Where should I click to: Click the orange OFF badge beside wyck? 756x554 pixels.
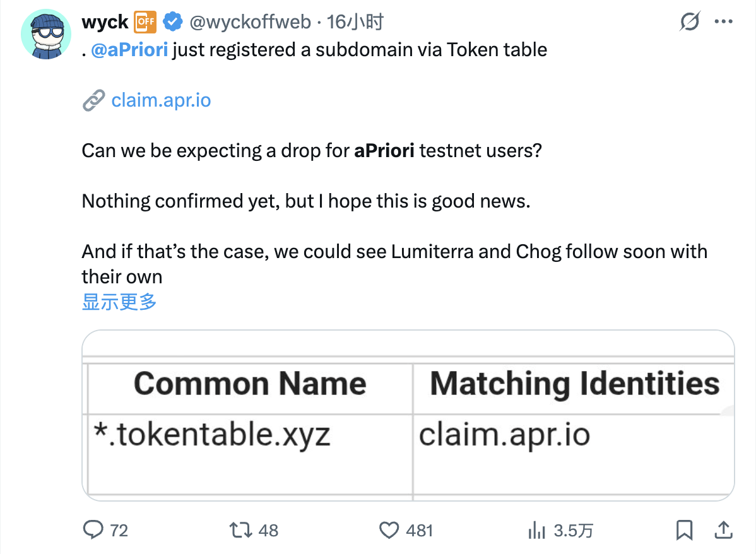[146, 23]
